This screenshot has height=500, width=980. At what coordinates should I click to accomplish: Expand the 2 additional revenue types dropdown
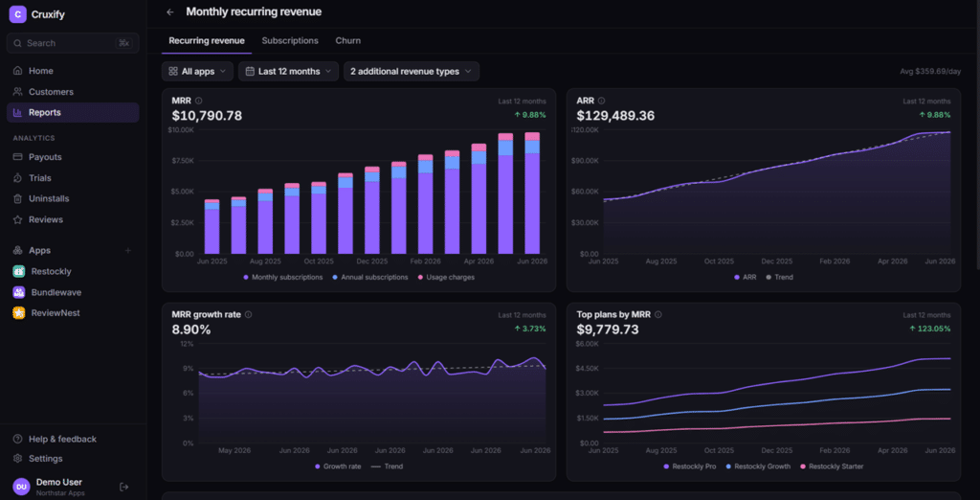[412, 71]
